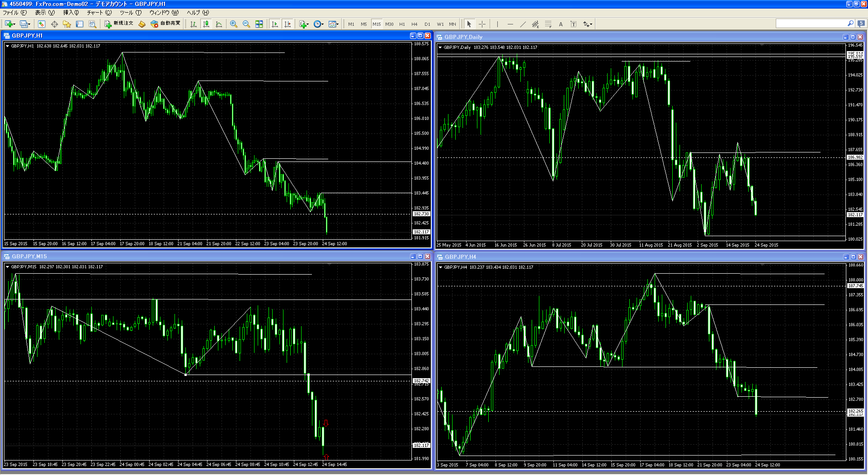Open the new chart dropdown
The width and height of the screenshot is (868, 475).
coord(10,24)
